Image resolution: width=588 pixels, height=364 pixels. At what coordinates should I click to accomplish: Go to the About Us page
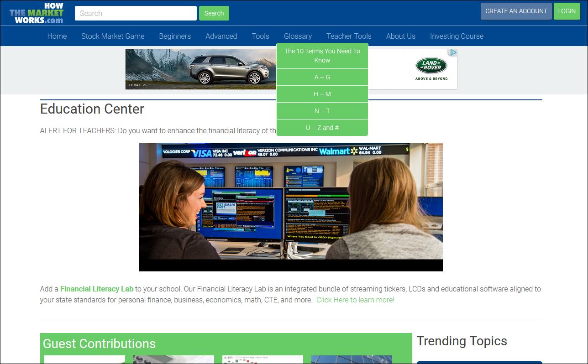click(x=401, y=36)
